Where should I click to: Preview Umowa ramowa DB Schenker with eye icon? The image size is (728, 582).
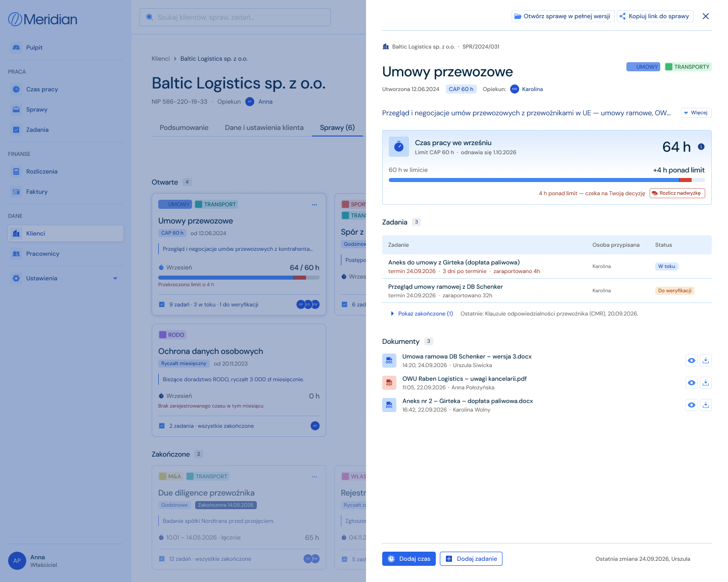[692, 361]
